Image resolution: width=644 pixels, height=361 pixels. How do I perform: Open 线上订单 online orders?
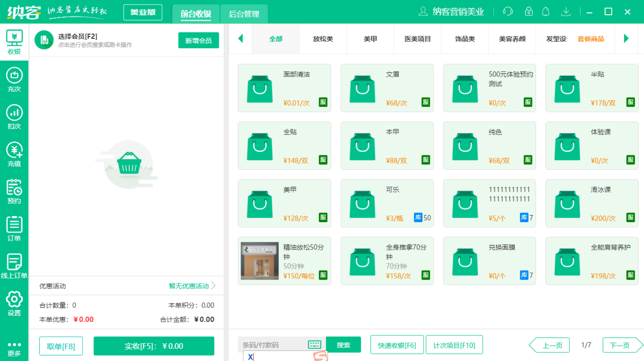coord(14,265)
